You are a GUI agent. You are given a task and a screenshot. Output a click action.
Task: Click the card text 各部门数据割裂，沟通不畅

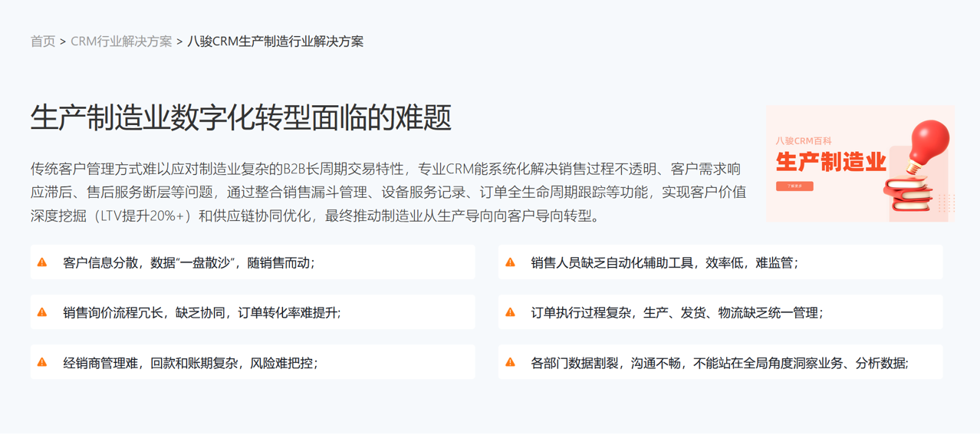[719, 362]
